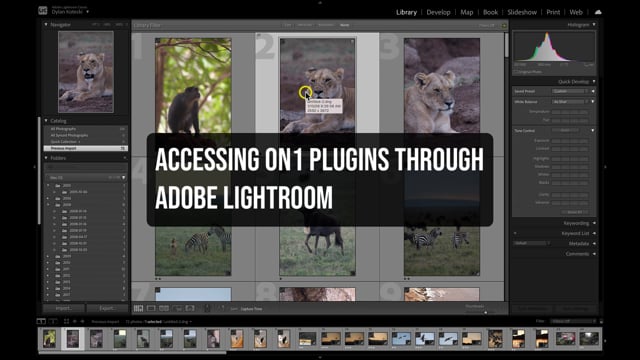Collapse the Folders panel

46,158
